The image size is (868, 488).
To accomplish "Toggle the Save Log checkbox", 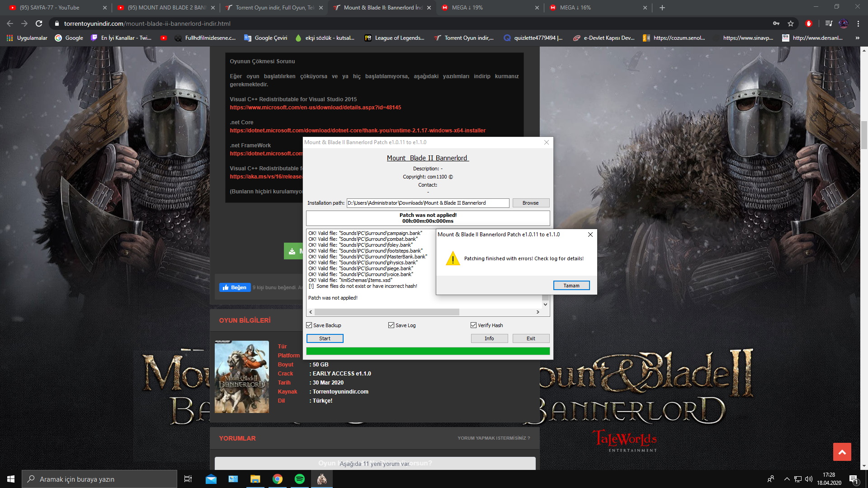I will point(392,325).
